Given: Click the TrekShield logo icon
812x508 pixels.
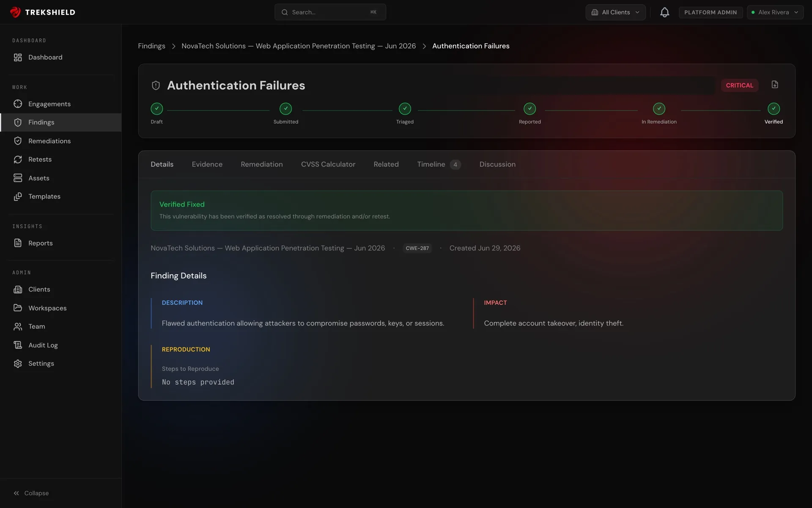Looking at the screenshot, I should click(15, 12).
